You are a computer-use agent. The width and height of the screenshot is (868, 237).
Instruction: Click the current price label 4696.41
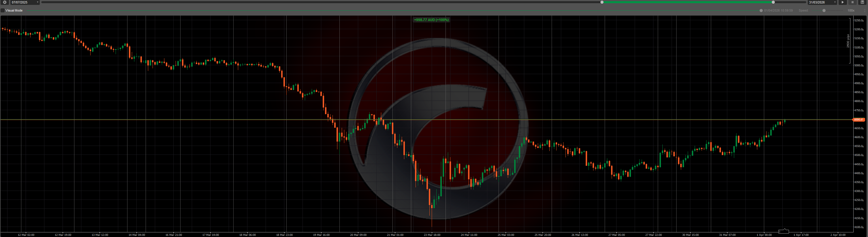pyautogui.click(x=858, y=120)
